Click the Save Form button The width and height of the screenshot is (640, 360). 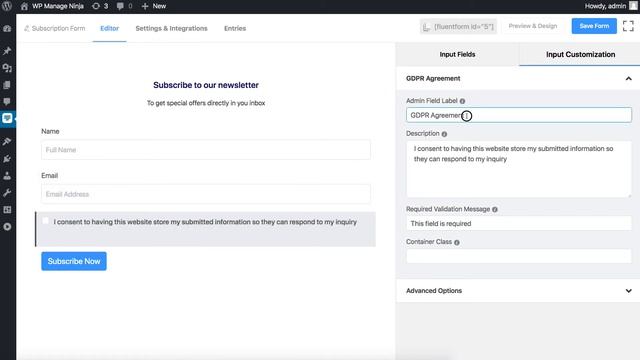[x=594, y=26]
